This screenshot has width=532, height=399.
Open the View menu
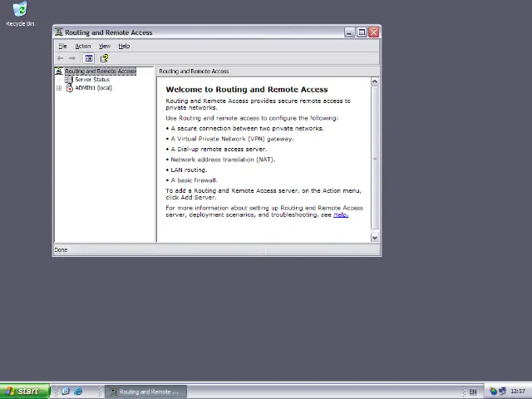point(105,47)
